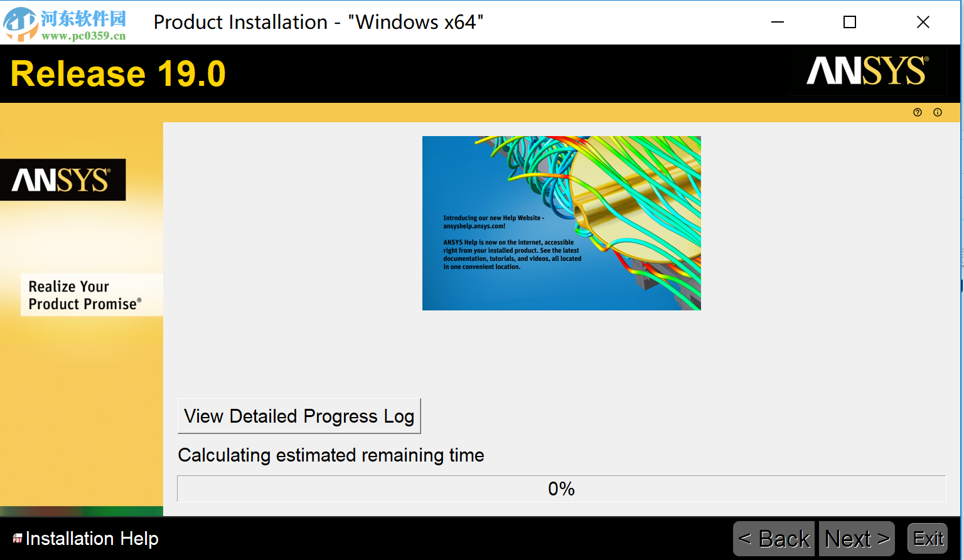Minimize the Product Installation window
This screenshot has height=560, width=964.
[x=778, y=22]
